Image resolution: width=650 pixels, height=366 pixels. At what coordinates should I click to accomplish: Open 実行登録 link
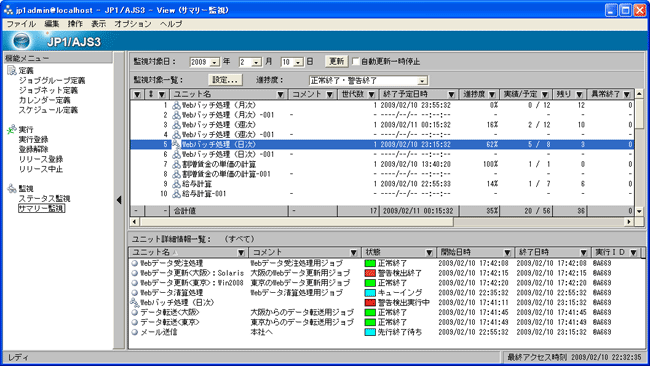click(33, 140)
